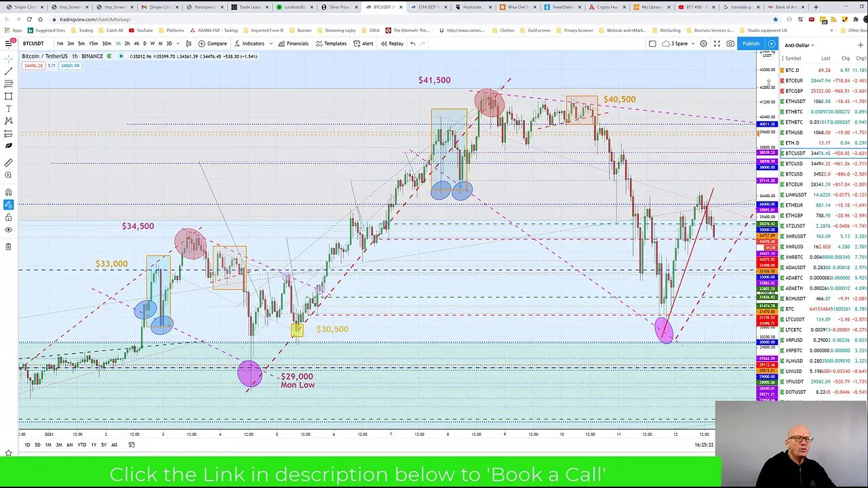Set range to 1D
This screenshot has width=868, height=488.
pos(27,445)
